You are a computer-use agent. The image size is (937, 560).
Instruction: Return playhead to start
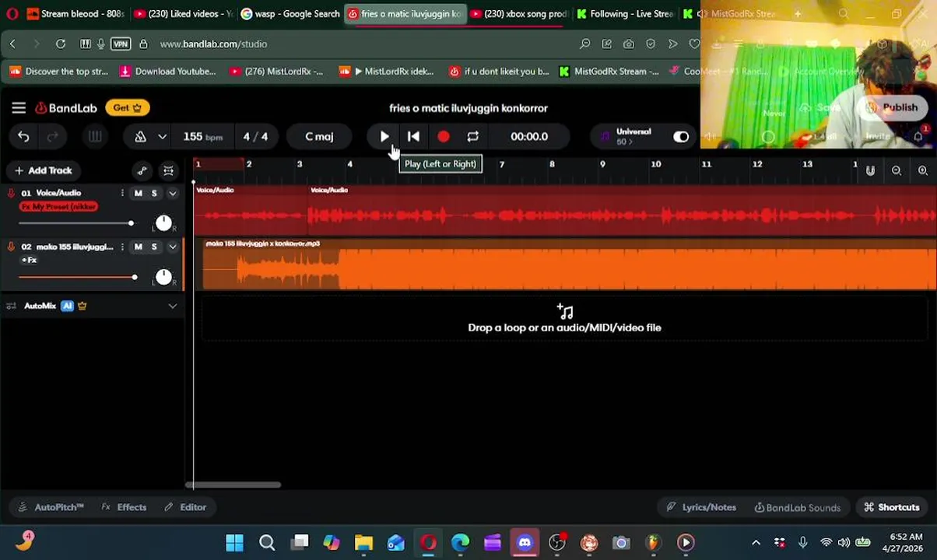coord(413,137)
